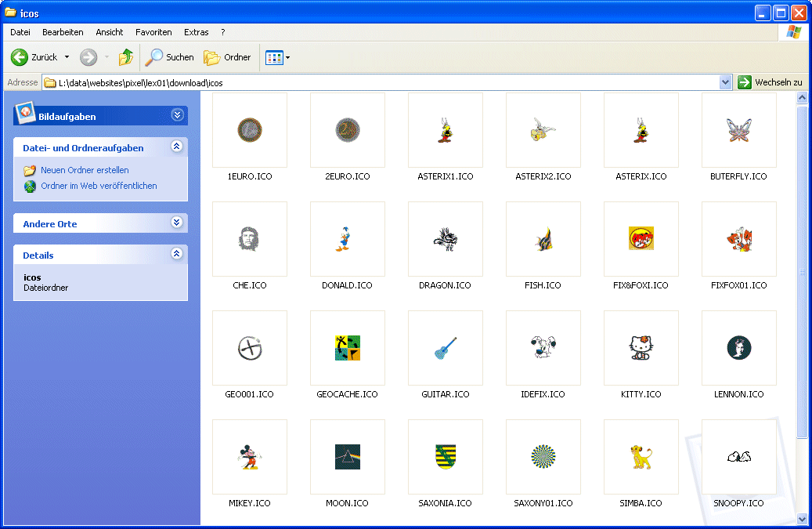Open the Bearbeiten menu
This screenshot has height=529, width=812.
coord(63,32)
